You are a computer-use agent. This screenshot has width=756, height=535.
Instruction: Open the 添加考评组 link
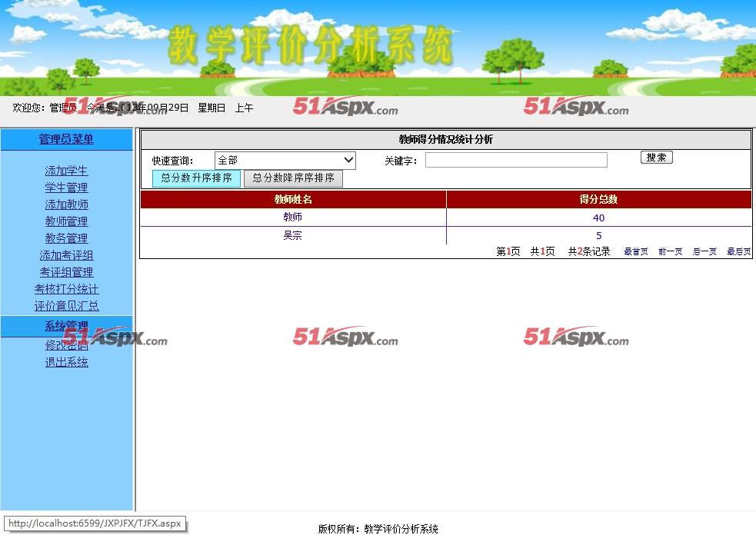pyautogui.click(x=66, y=255)
